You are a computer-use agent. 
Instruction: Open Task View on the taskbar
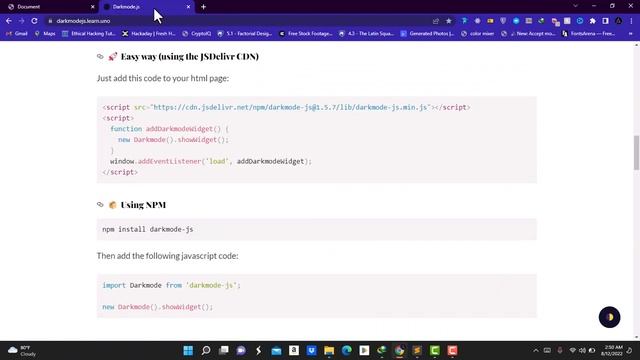[x=224, y=351]
